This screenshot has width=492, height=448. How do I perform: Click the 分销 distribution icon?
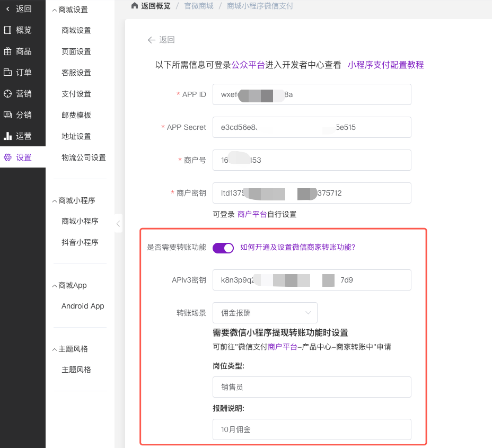(7, 115)
